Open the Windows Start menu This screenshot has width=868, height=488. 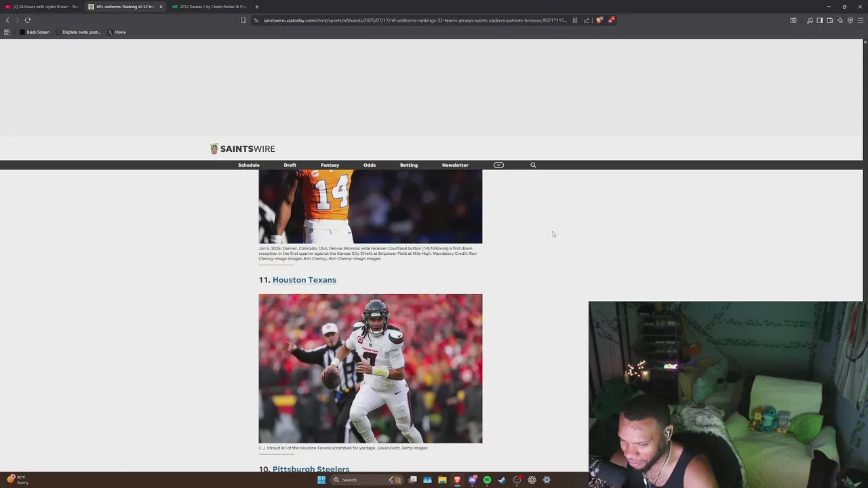(321, 480)
